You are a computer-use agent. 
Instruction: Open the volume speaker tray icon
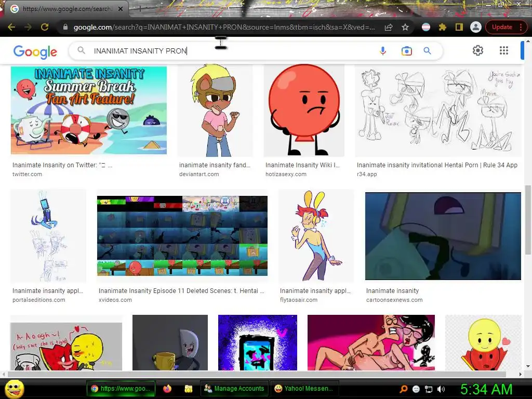(x=441, y=389)
